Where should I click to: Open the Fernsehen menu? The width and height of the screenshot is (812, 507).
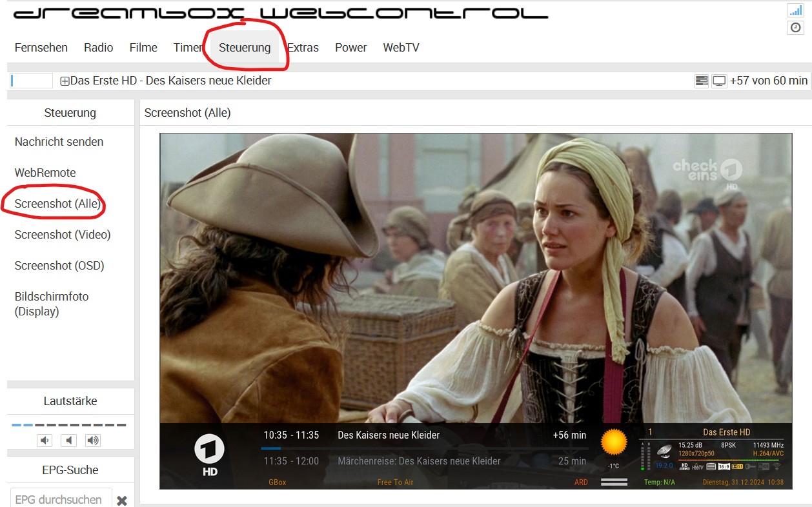41,48
